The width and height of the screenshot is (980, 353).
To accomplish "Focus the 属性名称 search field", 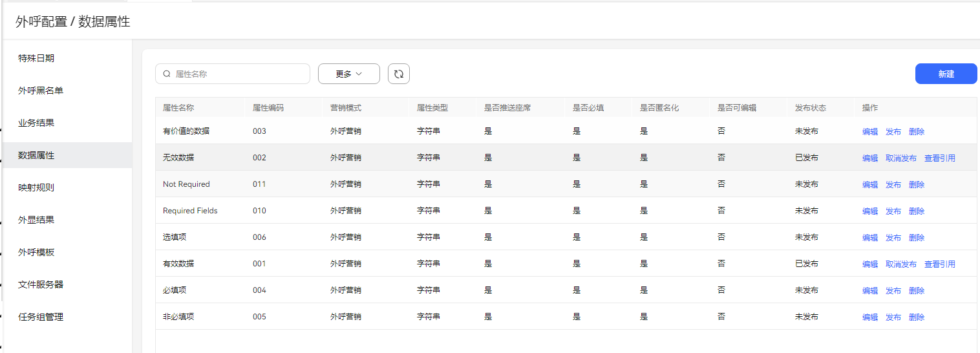I will coord(233,74).
